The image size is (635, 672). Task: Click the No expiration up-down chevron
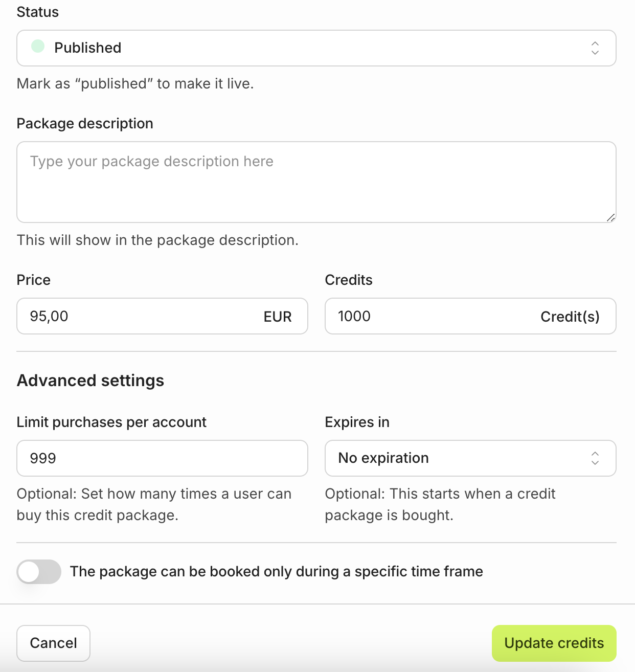(595, 458)
